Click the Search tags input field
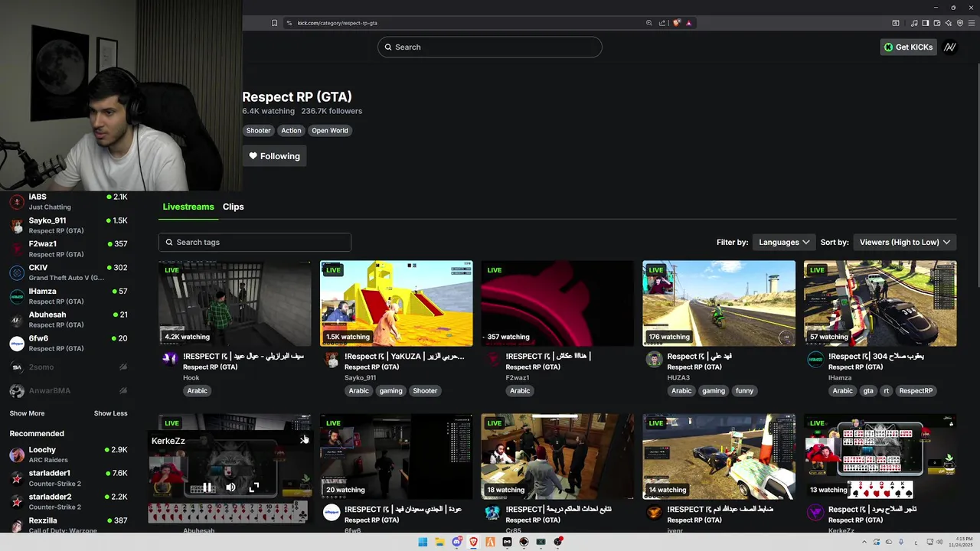 [x=255, y=243]
